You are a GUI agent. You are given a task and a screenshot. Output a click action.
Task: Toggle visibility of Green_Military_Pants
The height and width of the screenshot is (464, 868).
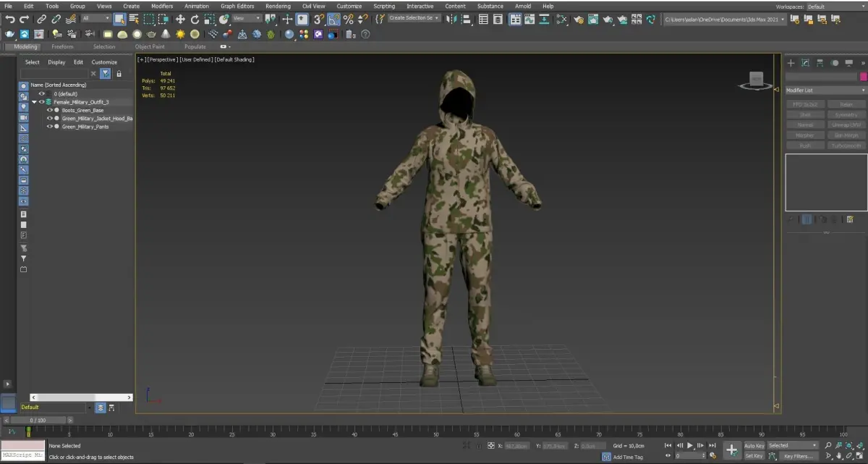[x=50, y=127]
